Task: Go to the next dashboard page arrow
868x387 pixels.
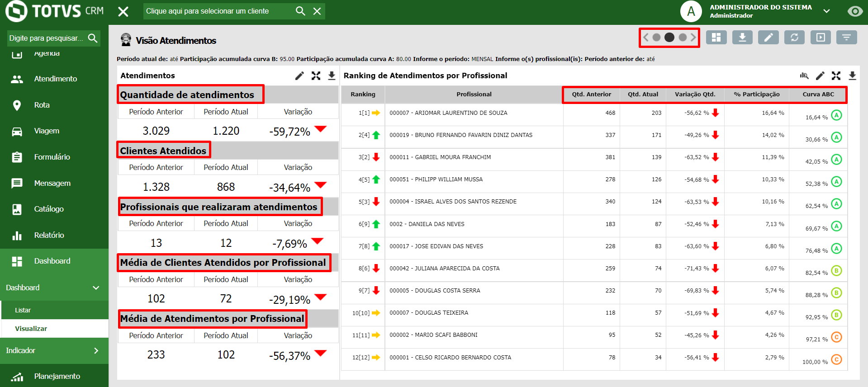Action: click(x=693, y=38)
